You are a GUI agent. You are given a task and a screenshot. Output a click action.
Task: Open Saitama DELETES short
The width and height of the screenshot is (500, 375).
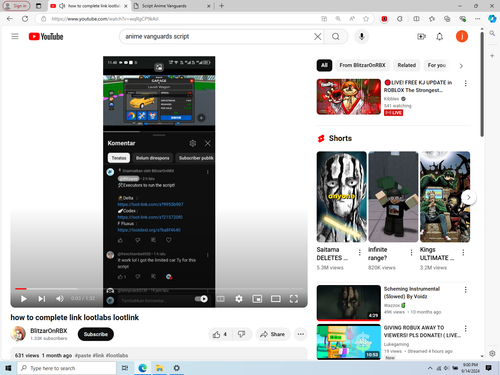341,197
